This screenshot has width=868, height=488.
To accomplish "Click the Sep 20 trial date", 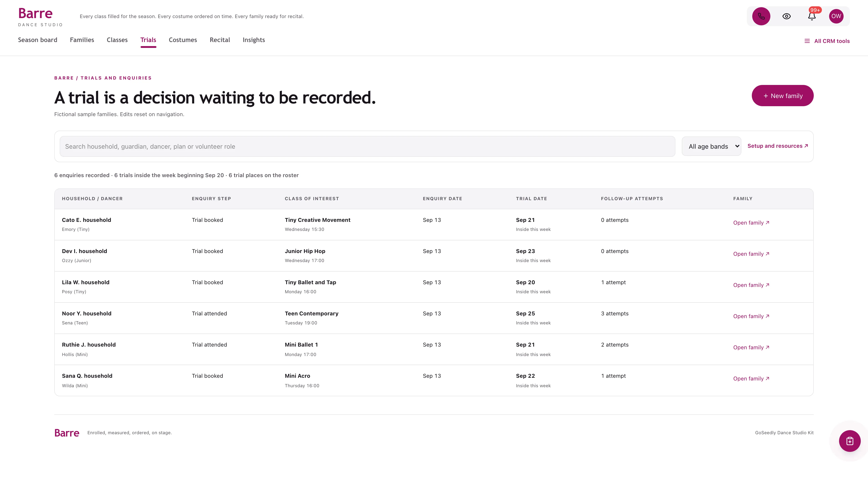I will [525, 282].
